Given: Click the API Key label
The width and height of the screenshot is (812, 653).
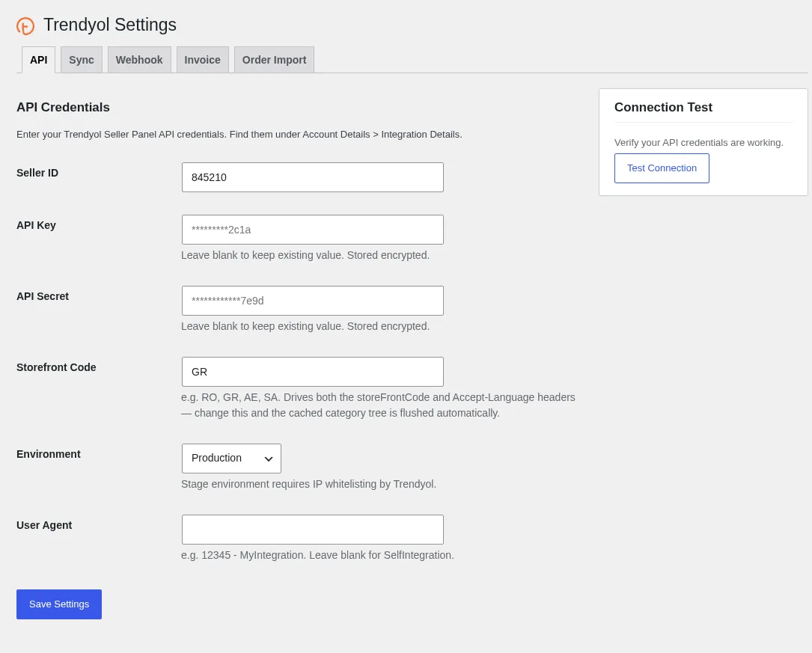Looking at the screenshot, I should (x=36, y=225).
